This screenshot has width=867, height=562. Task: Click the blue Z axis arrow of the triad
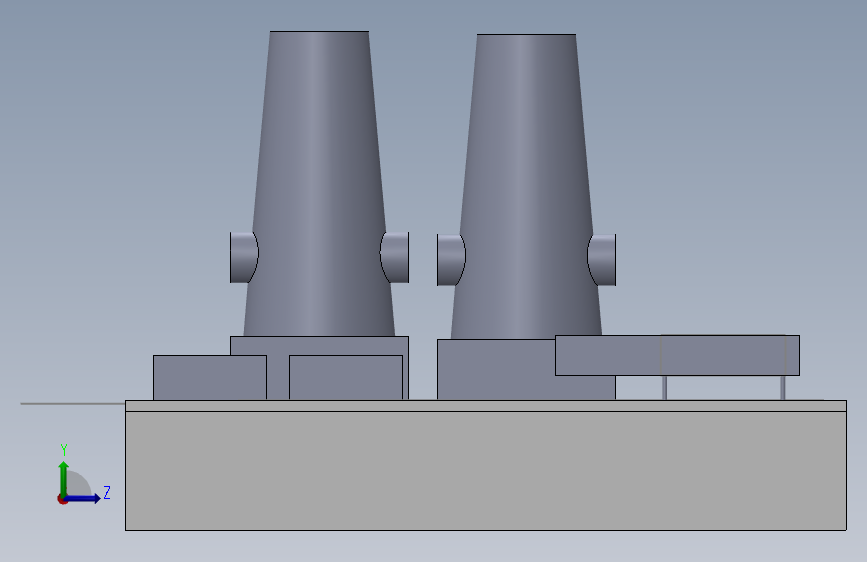[83, 498]
